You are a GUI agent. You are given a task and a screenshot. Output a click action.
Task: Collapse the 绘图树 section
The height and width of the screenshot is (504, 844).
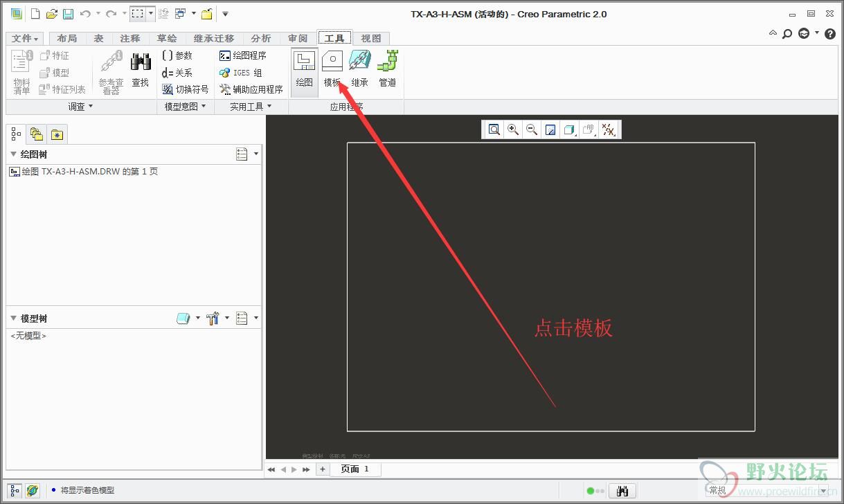[x=14, y=154]
